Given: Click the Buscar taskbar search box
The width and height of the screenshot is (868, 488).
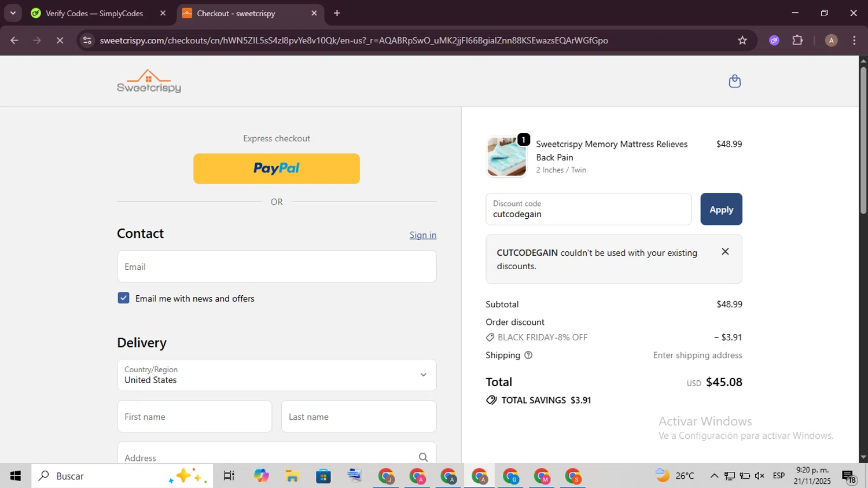Looking at the screenshot, I should (x=122, y=476).
